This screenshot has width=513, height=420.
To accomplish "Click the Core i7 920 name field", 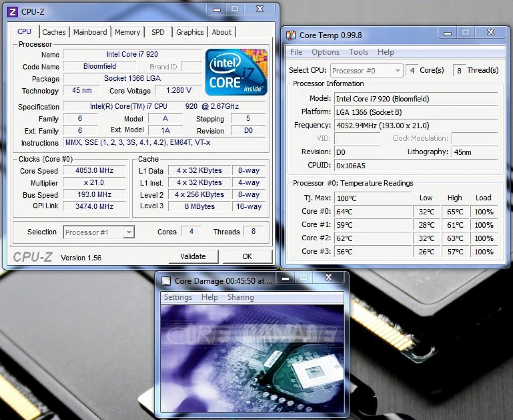I will click(x=132, y=54).
